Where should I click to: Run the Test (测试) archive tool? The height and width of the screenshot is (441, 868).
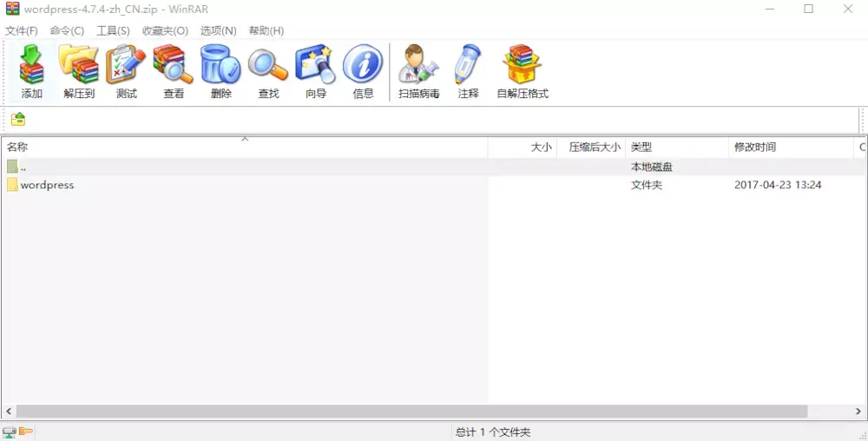tap(126, 72)
